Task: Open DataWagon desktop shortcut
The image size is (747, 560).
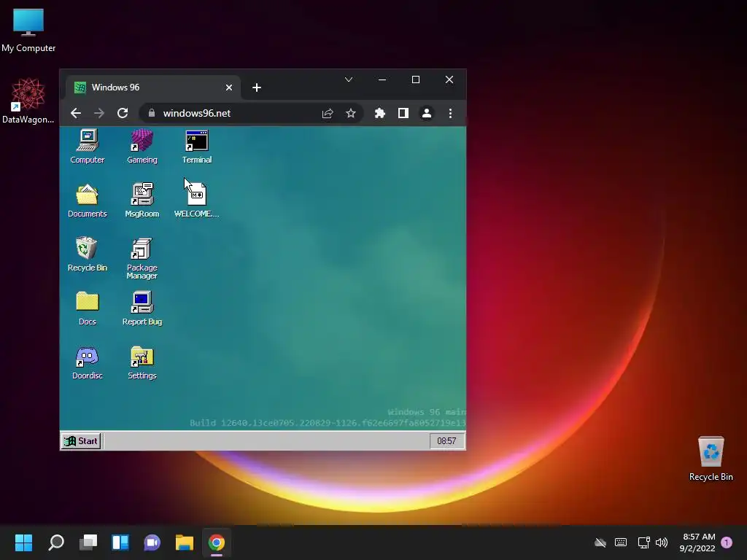Action: [x=28, y=101]
